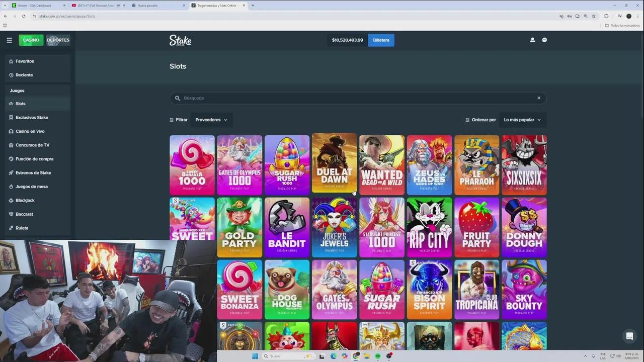This screenshot has height=362, width=644.
Task: Open the Lo más popular sort dropdown
Action: tap(522, 120)
